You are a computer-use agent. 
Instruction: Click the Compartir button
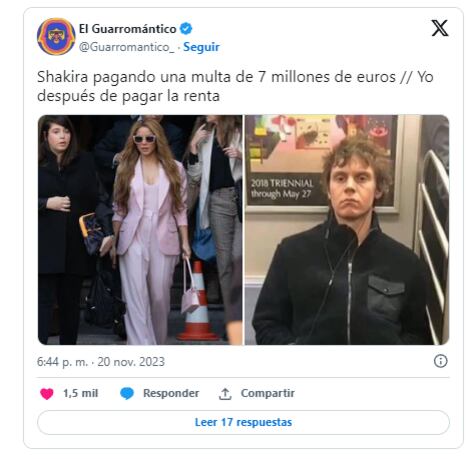point(268,393)
